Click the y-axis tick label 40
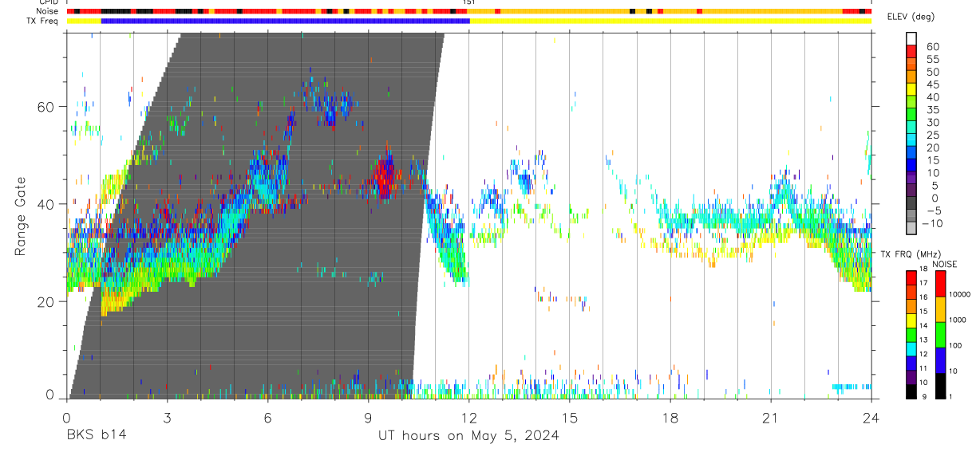Screen dimensions: 980x452 click(46, 204)
